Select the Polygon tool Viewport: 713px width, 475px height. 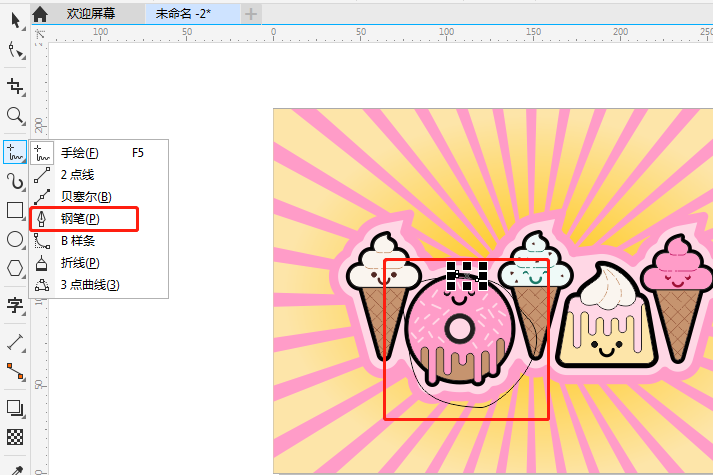coord(15,268)
